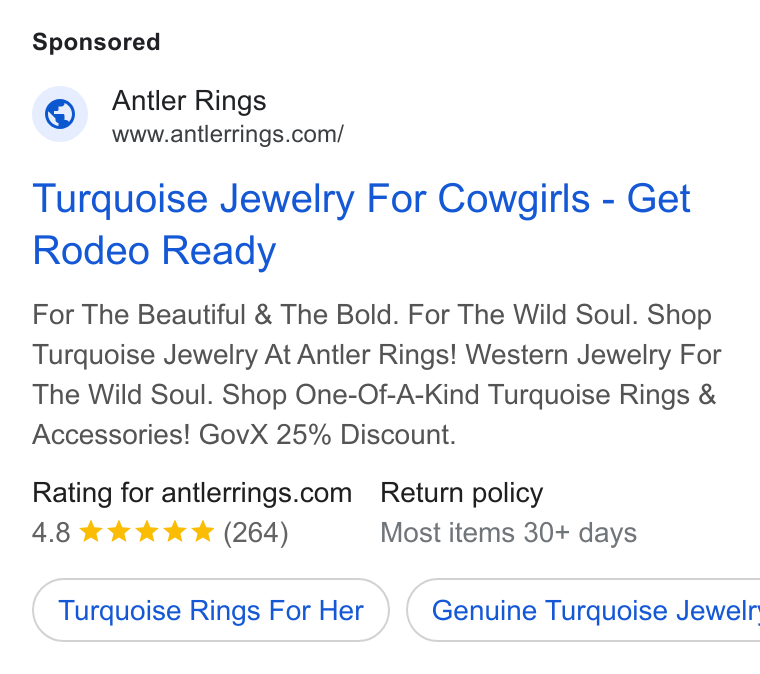This screenshot has height=674, width=760.
Task: Open the (264) review count
Action: coord(256,533)
